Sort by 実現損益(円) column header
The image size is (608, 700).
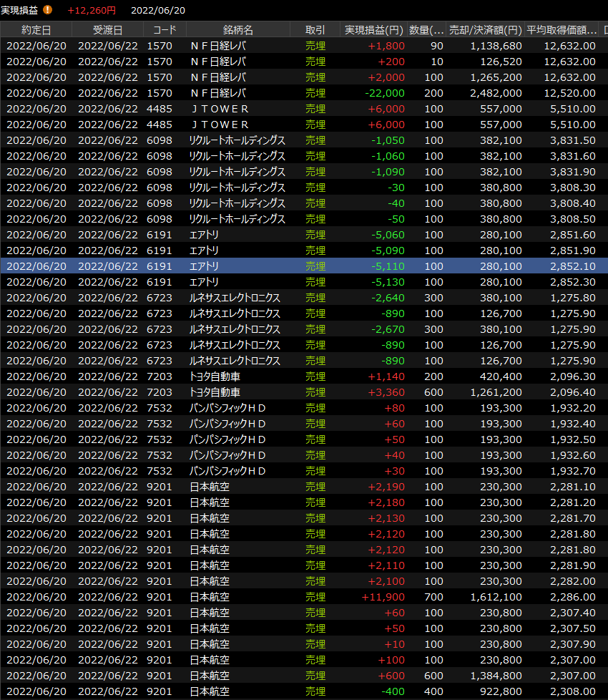373,30
